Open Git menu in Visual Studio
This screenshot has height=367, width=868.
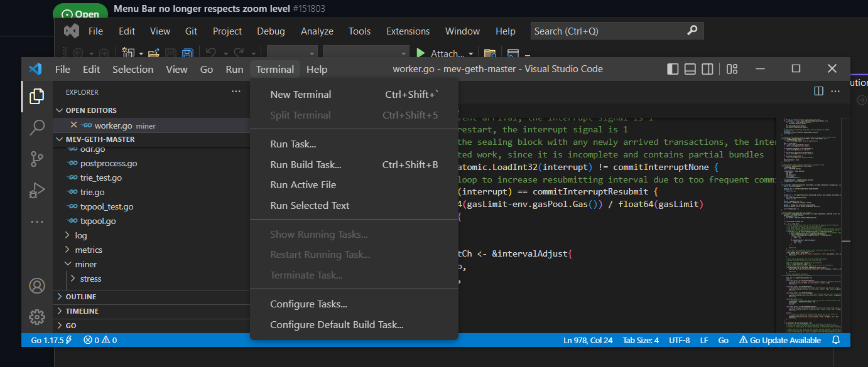pyautogui.click(x=191, y=31)
